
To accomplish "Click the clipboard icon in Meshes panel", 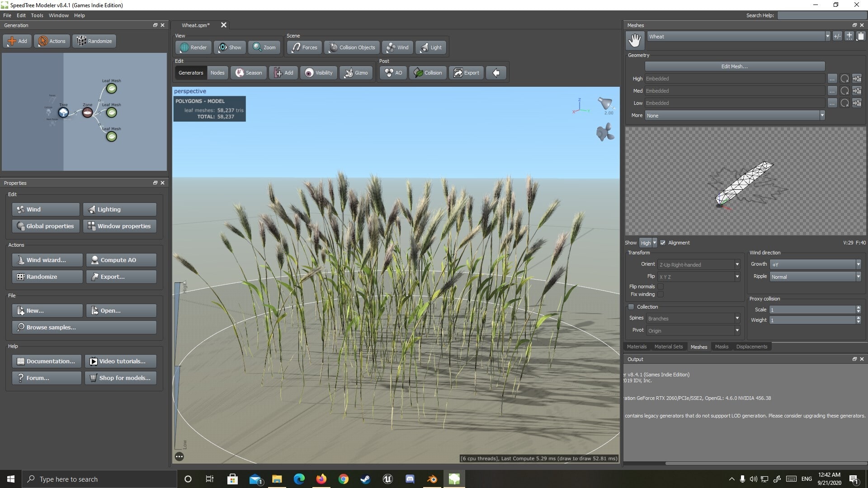I will click(x=860, y=37).
